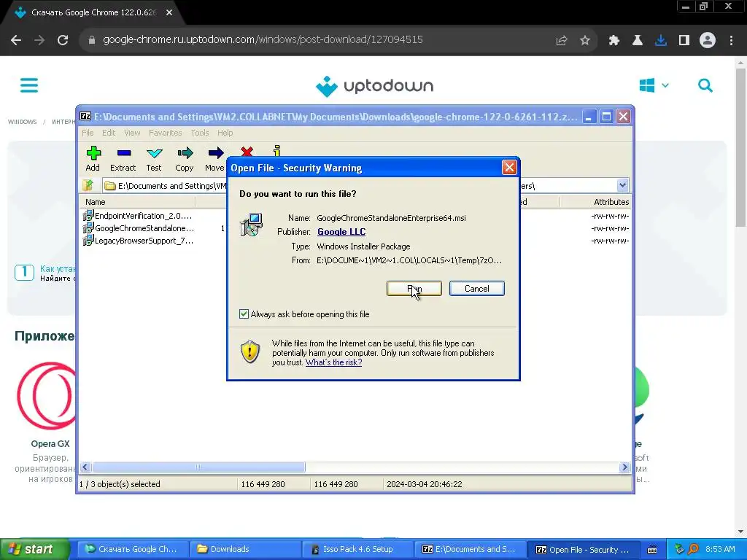Click the Uptodown search magnifier icon
The image size is (747, 560).
(705, 86)
